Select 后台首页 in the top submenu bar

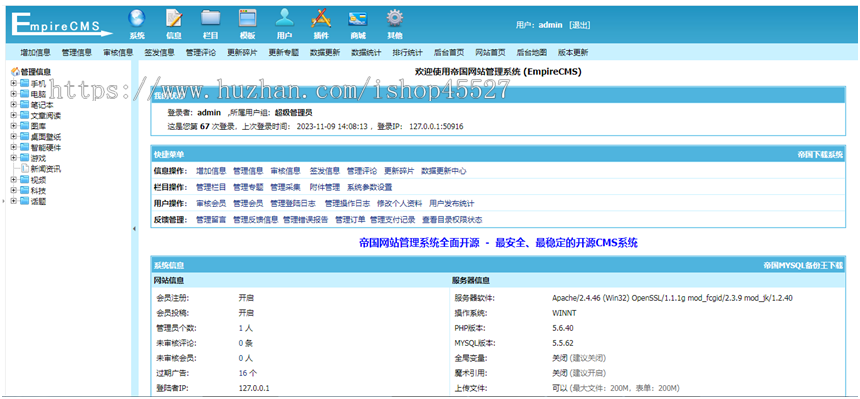point(449,53)
